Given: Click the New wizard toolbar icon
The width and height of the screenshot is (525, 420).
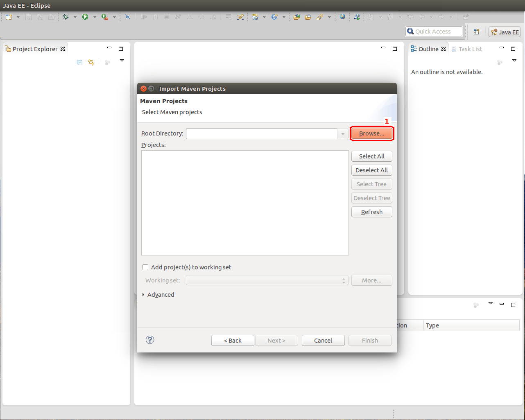Looking at the screenshot, I should 9,17.
